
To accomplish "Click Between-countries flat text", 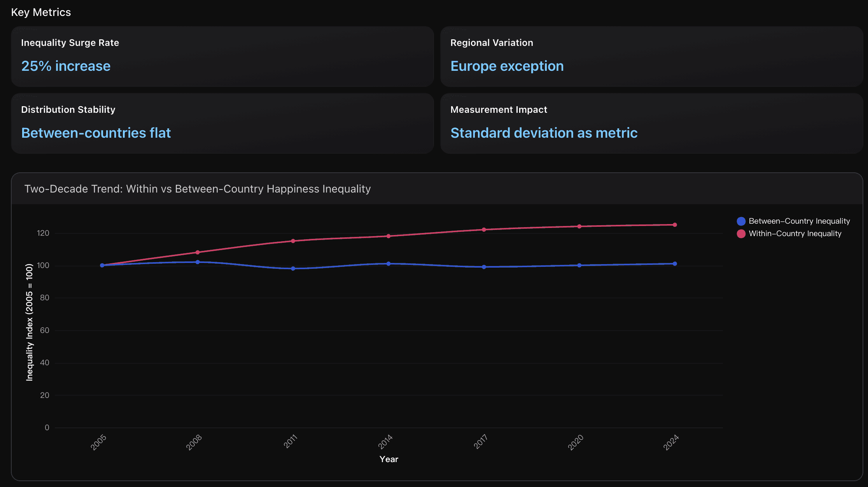I will pos(96,133).
